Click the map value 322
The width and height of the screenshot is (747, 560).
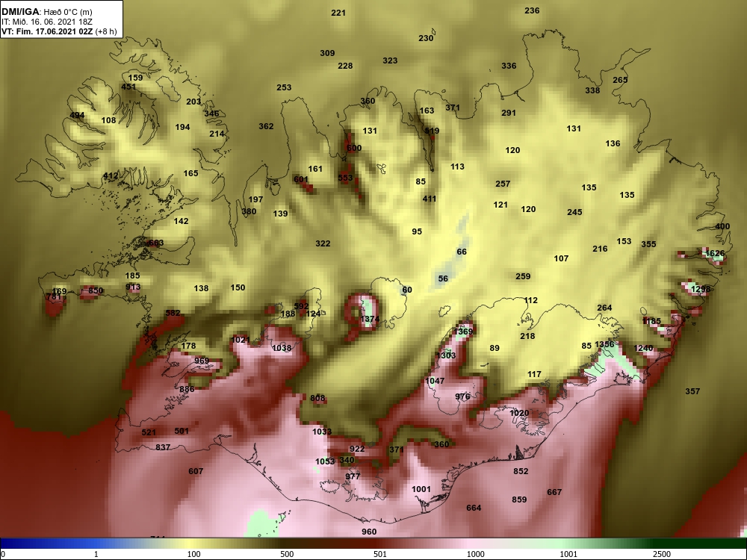coord(323,243)
